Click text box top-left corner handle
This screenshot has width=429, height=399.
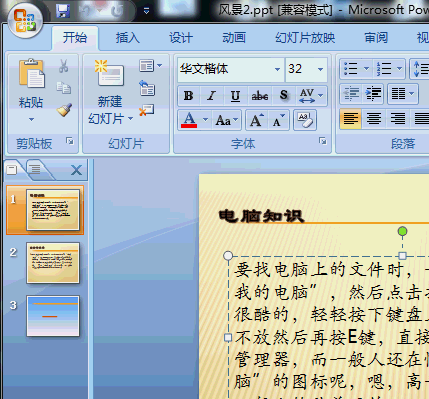(228, 256)
